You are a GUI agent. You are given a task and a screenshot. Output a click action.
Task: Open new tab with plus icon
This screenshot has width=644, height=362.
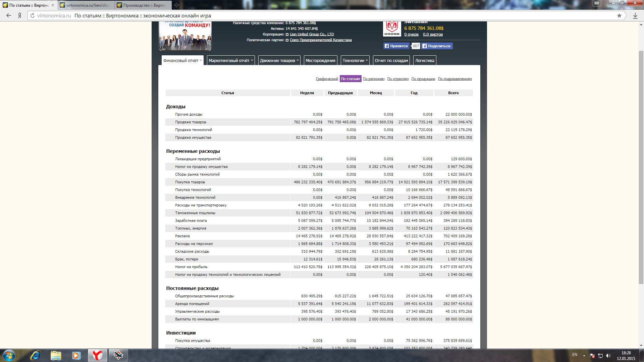point(176,5)
